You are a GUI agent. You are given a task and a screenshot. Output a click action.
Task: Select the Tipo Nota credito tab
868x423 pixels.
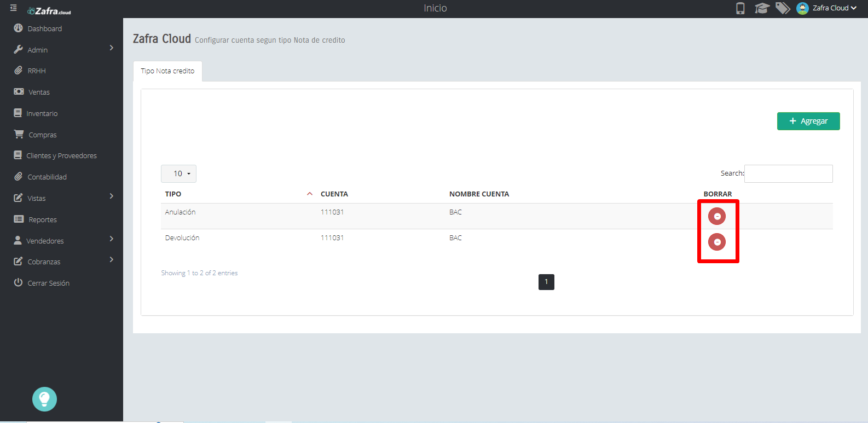(167, 71)
